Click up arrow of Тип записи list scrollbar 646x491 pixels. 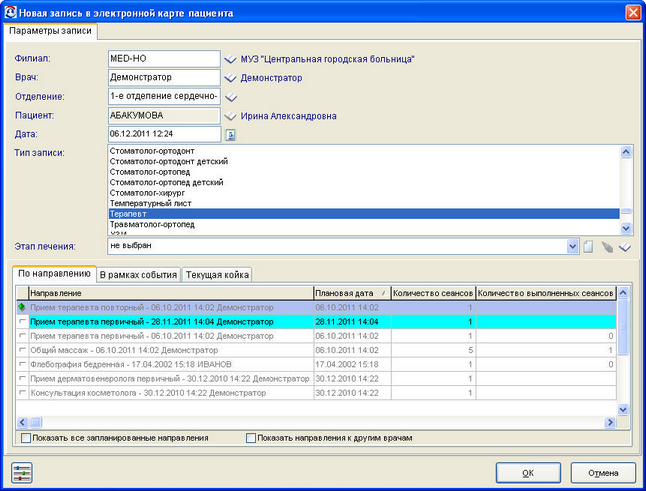pos(626,152)
